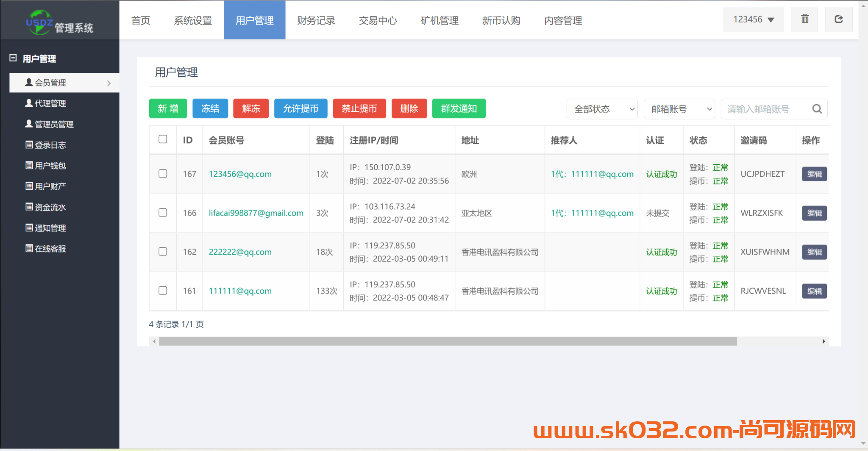Open account link 123456@qq.com

coord(240,174)
